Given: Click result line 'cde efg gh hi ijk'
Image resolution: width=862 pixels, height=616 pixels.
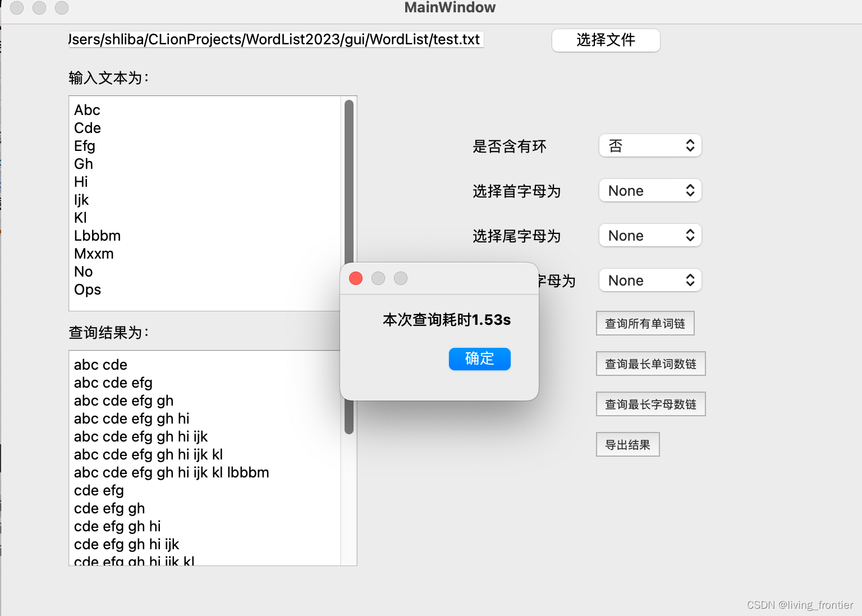Looking at the screenshot, I should 126,544.
